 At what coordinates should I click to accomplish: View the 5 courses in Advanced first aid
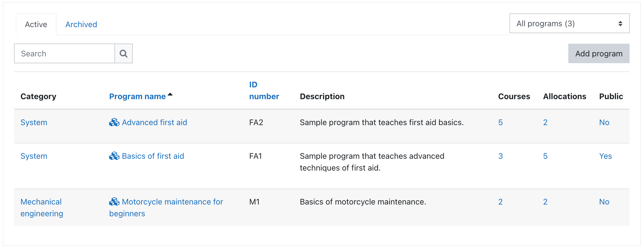click(500, 122)
